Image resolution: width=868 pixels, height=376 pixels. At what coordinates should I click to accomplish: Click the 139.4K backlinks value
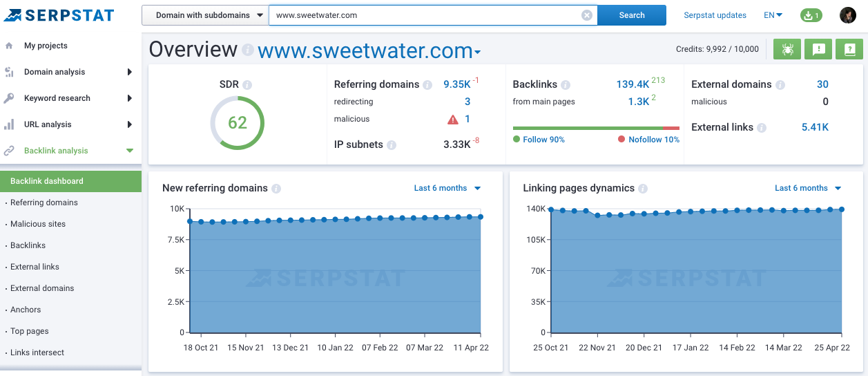(x=633, y=84)
